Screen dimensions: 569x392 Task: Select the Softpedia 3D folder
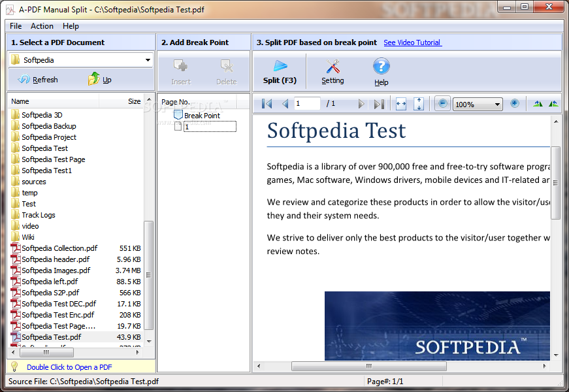(42, 115)
